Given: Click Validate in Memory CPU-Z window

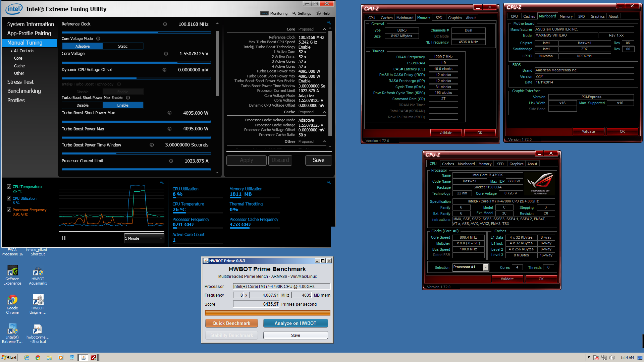Looking at the screenshot, I should click(446, 133).
